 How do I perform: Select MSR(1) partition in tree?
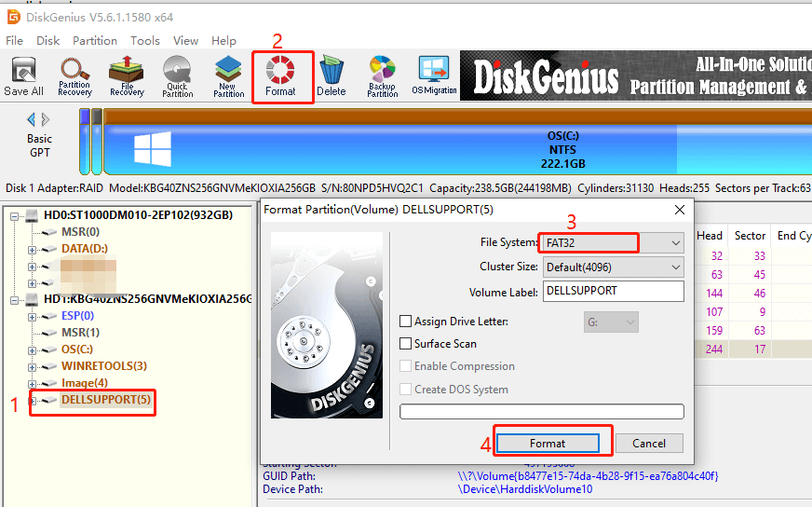coord(80,333)
